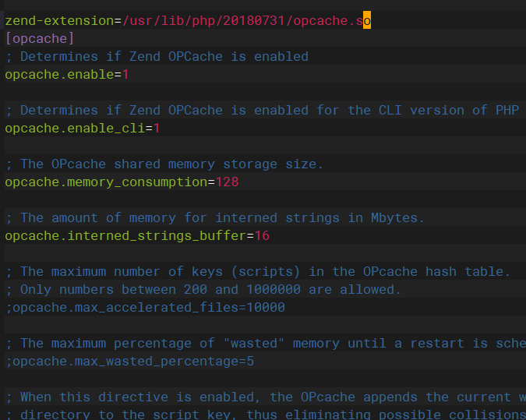The height and width of the screenshot is (420, 526).
Task: Click the comment about the CLI version of PHP
Action: 262,110
